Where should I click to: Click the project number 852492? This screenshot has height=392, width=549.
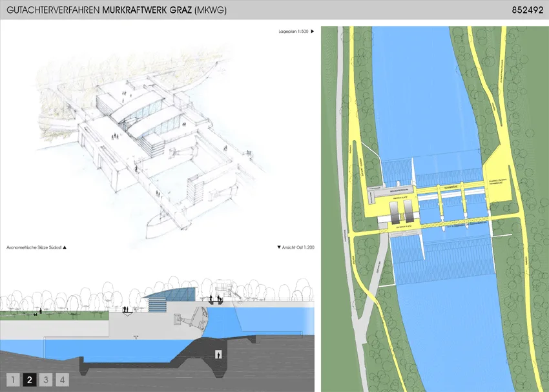coord(527,10)
